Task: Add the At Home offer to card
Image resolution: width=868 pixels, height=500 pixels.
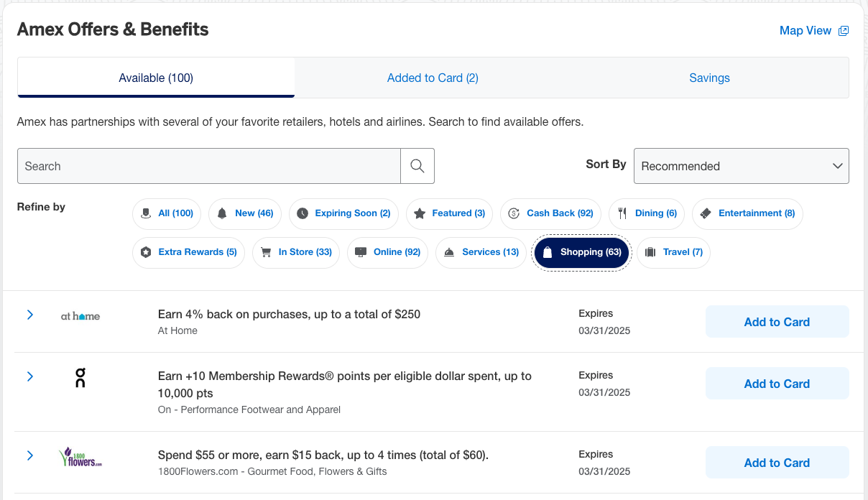Action: click(x=777, y=322)
